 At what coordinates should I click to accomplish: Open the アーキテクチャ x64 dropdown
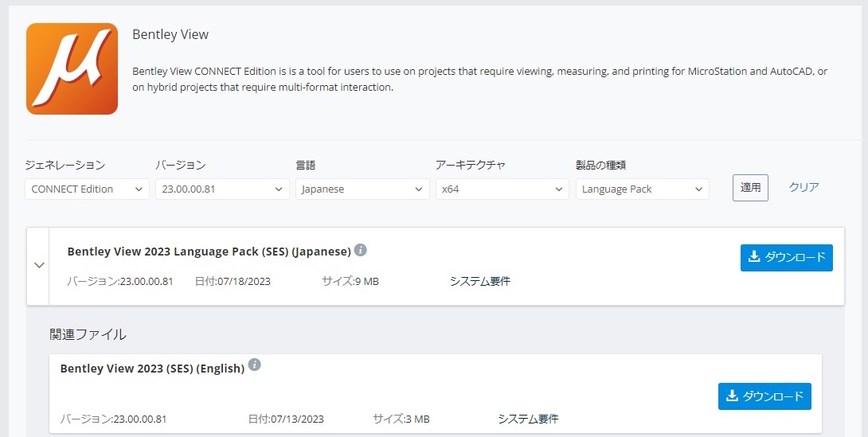502,189
